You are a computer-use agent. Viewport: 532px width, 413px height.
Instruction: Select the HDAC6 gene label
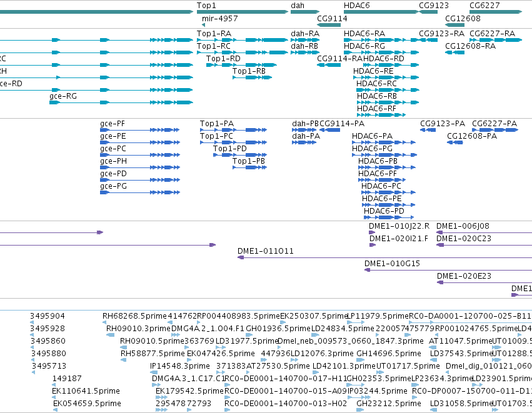(x=356, y=6)
